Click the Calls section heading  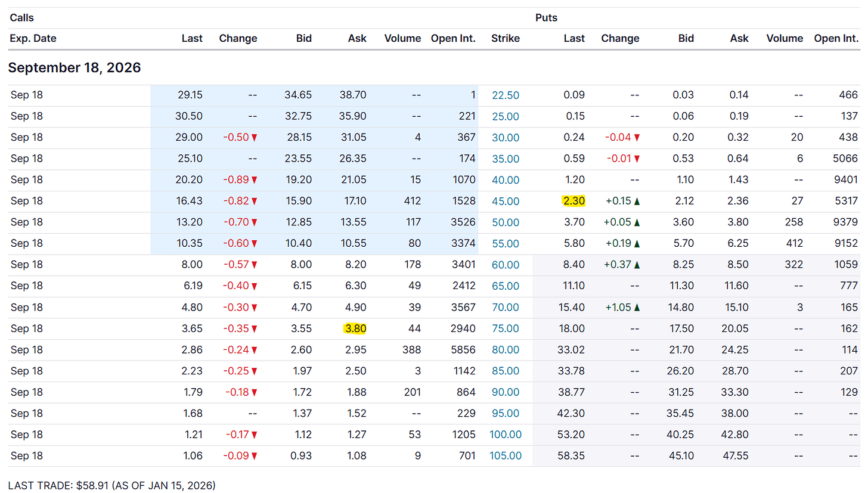click(22, 18)
